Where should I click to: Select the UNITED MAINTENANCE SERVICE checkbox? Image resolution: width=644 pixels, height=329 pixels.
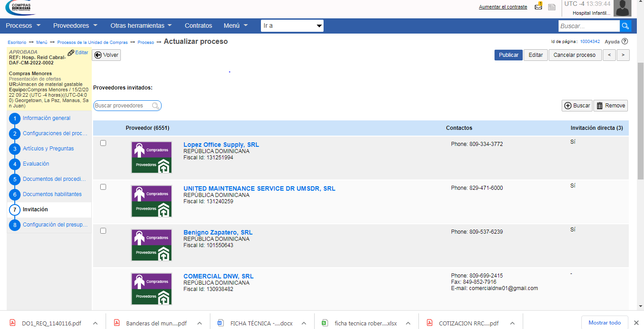coord(103,187)
